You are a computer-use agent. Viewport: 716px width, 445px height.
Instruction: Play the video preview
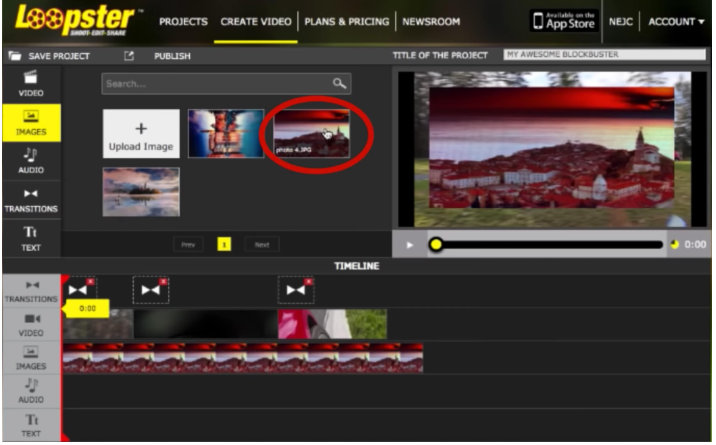point(410,245)
